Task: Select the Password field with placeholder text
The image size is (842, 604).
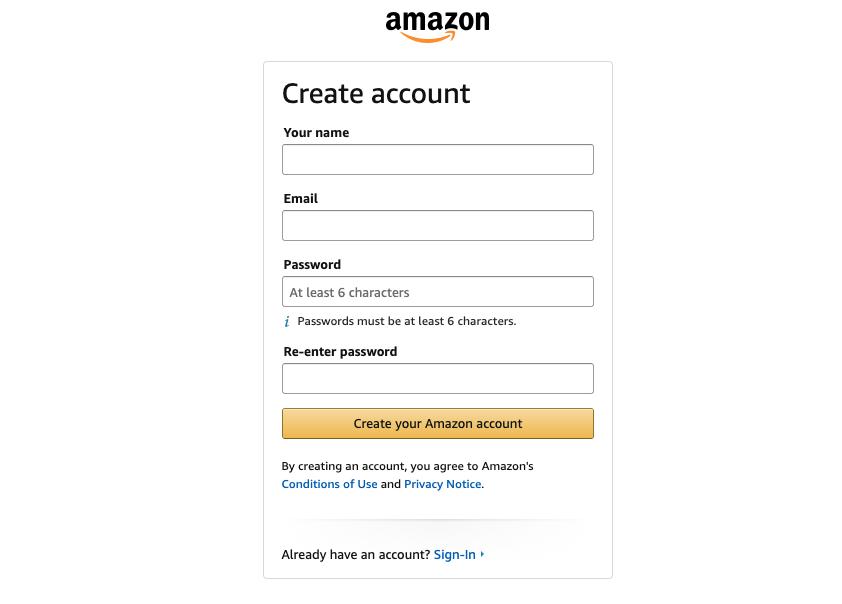Action: [438, 292]
